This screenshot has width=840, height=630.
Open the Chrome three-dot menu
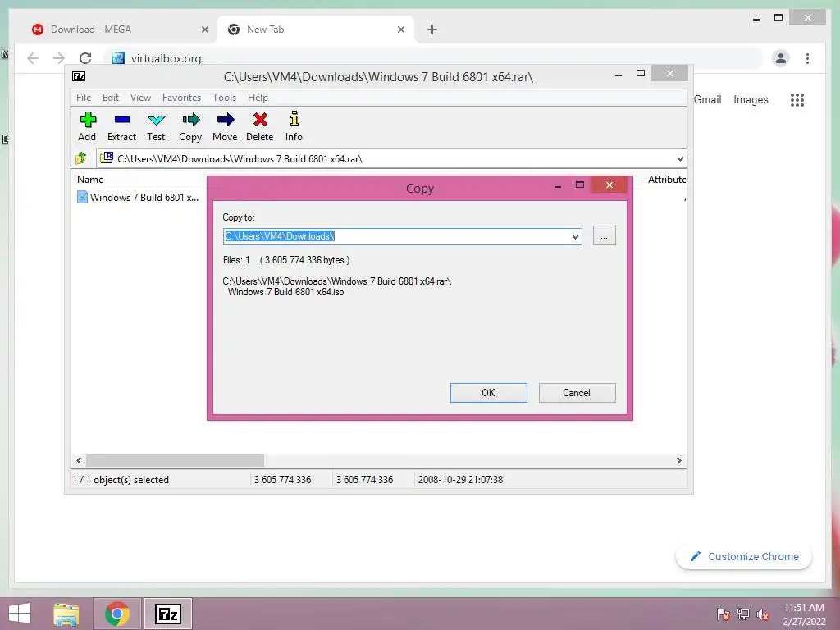(x=807, y=58)
